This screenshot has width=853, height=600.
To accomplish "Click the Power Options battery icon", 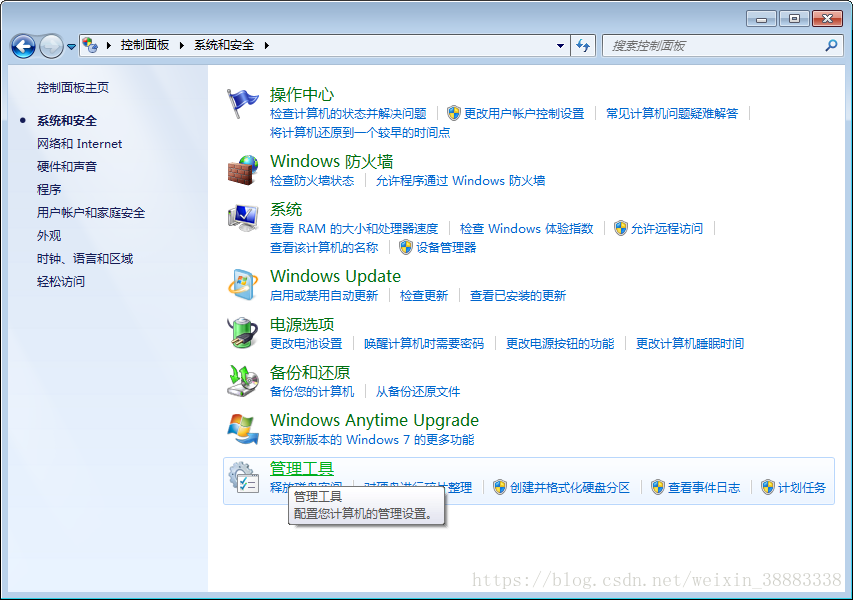I will 243,332.
